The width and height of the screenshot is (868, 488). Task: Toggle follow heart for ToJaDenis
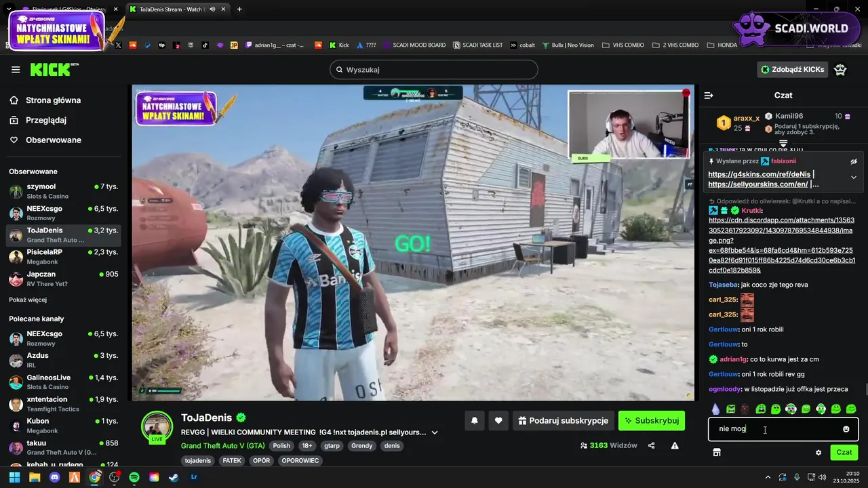(498, 421)
